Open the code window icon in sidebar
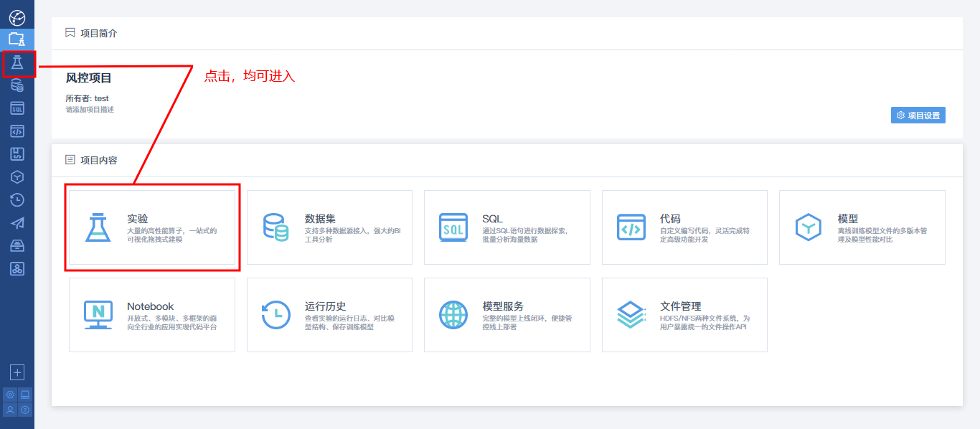Screen dimensions: 980x429 pos(17,131)
